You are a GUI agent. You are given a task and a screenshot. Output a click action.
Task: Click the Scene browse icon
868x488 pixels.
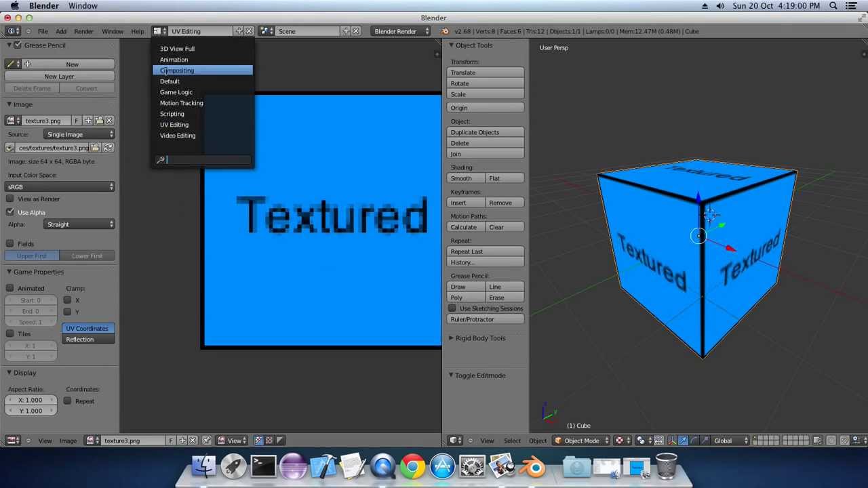(267, 31)
